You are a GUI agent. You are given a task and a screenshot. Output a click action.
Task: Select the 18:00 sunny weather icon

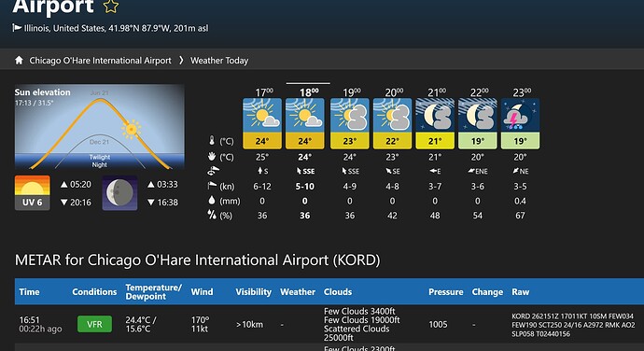[x=305, y=116]
